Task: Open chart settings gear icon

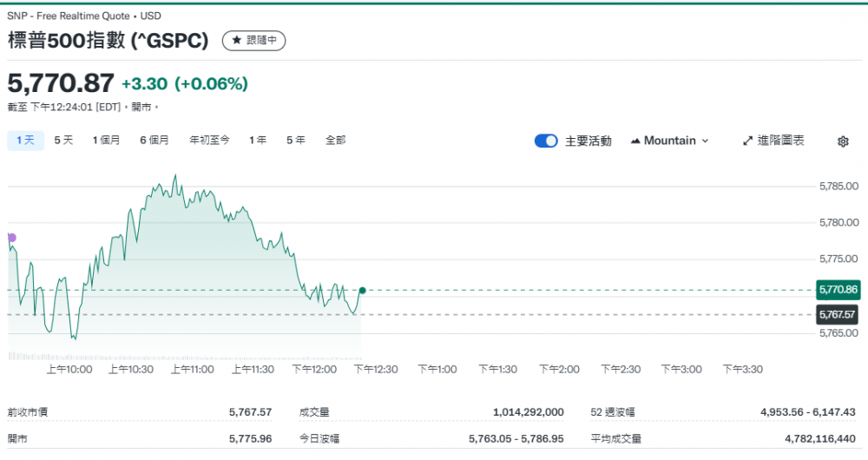Action: [843, 141]
